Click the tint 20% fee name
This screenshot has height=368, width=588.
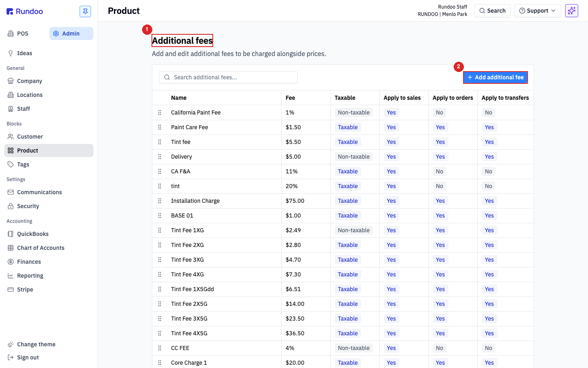point(175,186)
